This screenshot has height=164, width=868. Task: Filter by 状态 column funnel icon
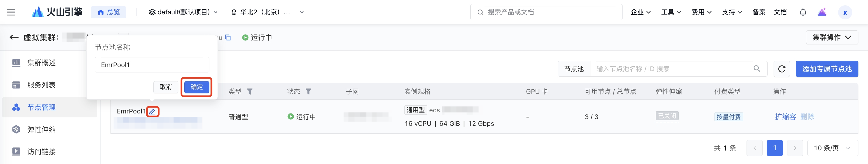point(308,92)
